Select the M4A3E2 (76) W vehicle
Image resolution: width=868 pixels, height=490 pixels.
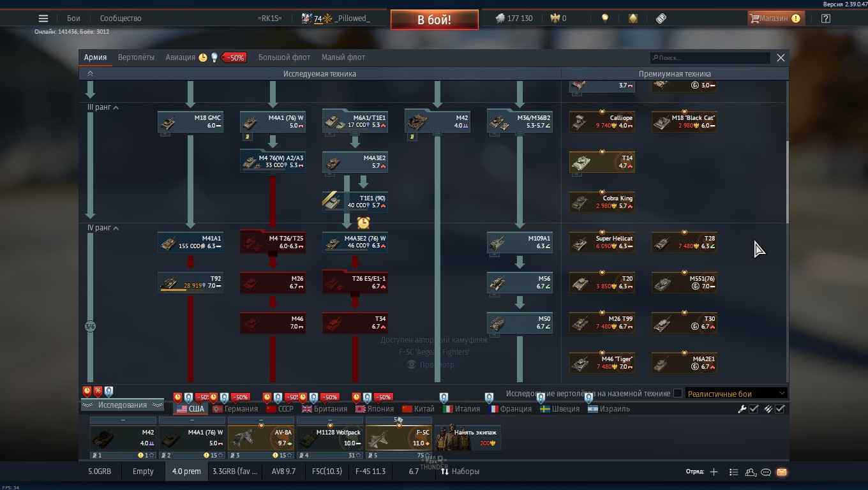point(355,242)
